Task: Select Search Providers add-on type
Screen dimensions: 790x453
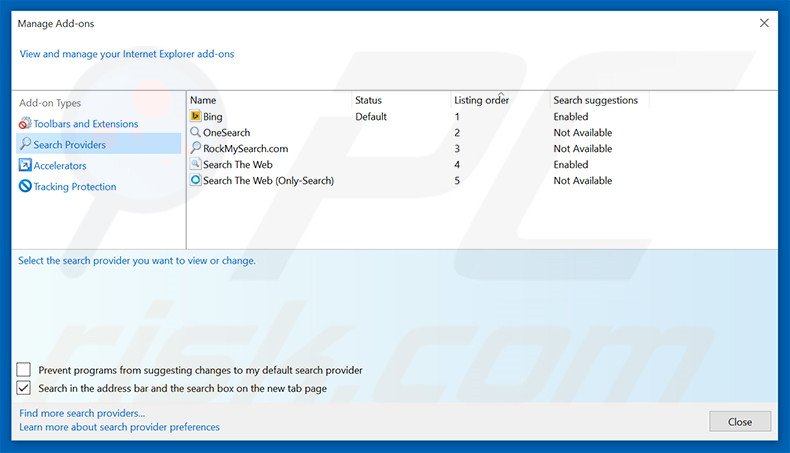Action: coord(70,145)
